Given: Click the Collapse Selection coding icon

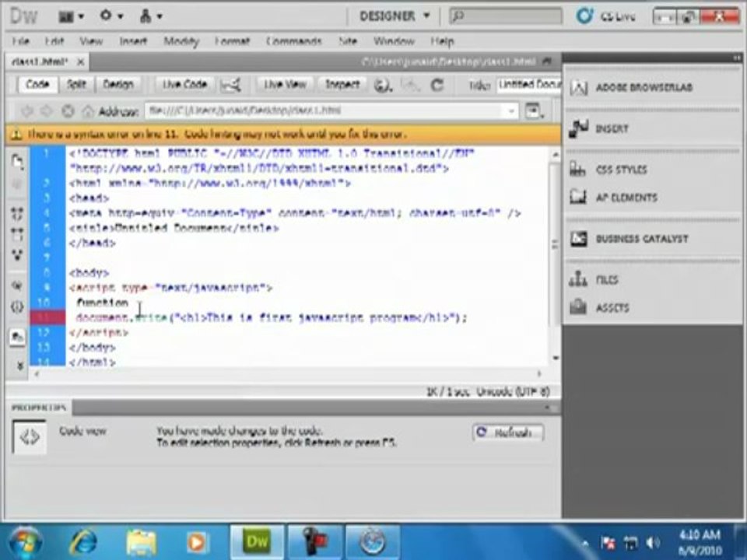Looking at the screenshot, I should [17, 234].
